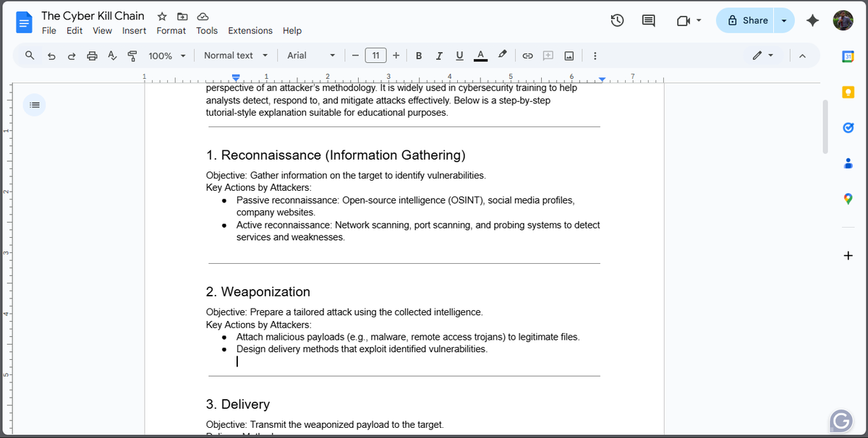The height and width of the screenshot is (438, 868).
Task: Expand the video call dropdown arrow
Action: coord(699,20)
